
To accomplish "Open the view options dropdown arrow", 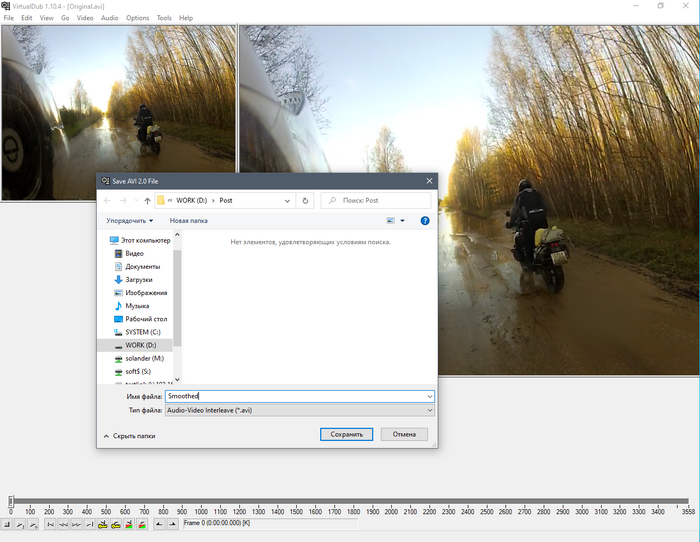I will pyautogui.click(x=403, y=220).
